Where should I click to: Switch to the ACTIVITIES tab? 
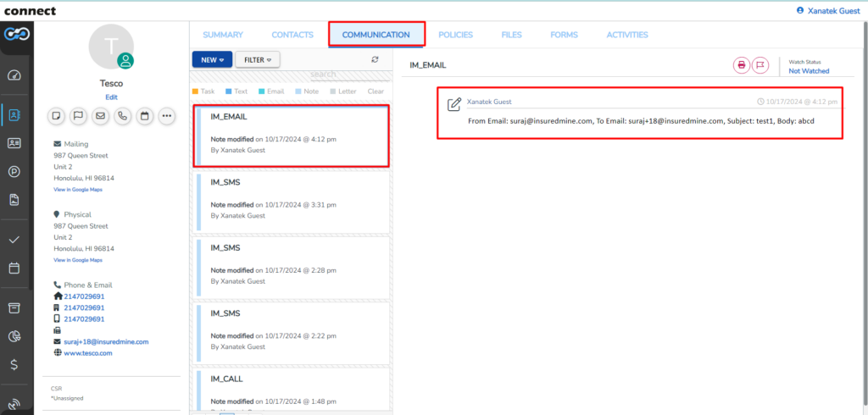627,35
